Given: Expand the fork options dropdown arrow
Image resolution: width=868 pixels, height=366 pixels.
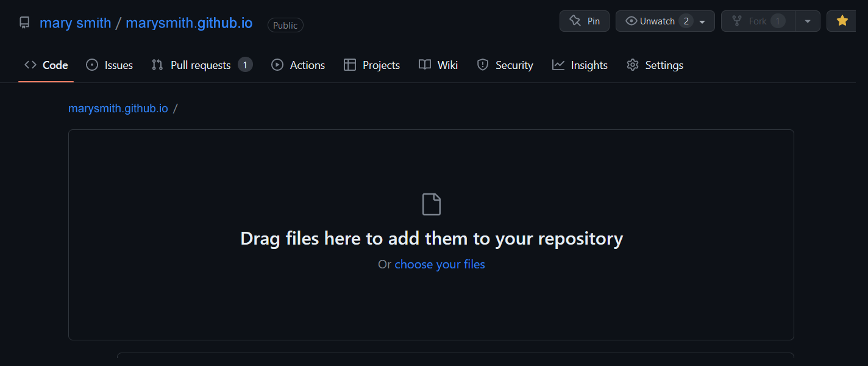Looking at the screenshot, I should [808, 21].
